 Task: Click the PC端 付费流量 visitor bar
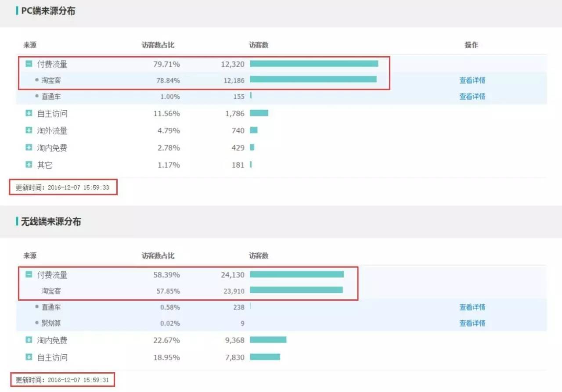[x=314, y=64]
